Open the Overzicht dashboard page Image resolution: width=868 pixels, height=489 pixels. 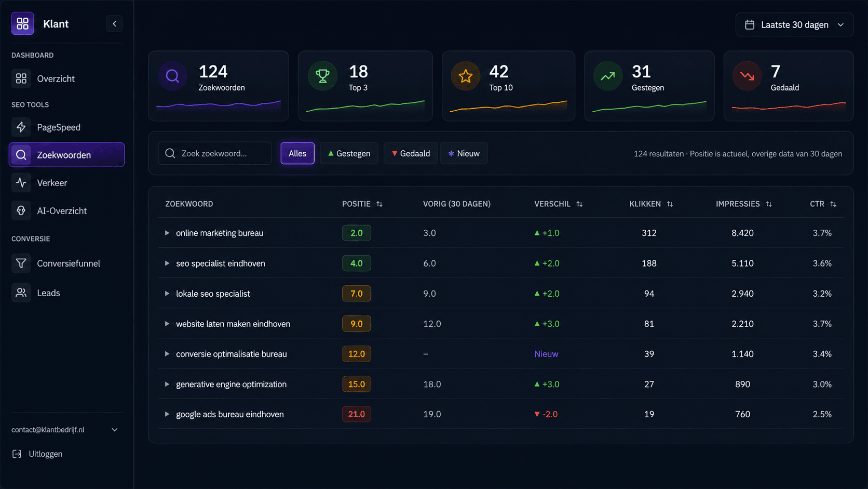coord(66,78)
